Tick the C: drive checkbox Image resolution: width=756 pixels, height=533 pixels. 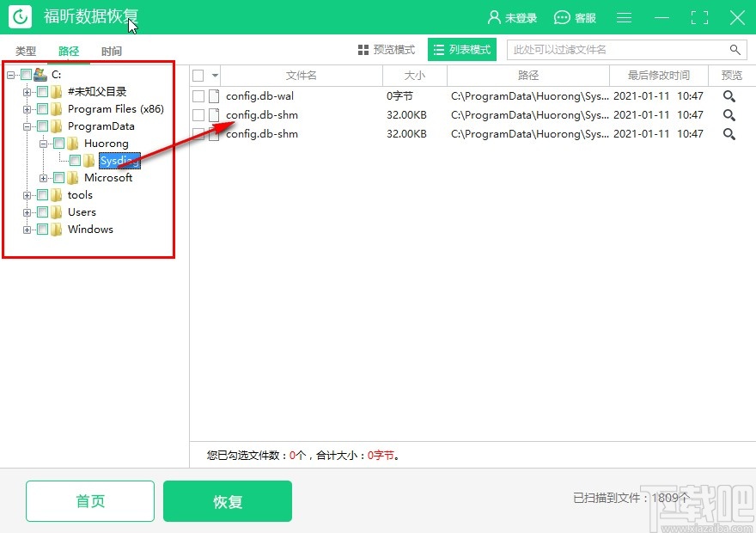tap(26, 75)
